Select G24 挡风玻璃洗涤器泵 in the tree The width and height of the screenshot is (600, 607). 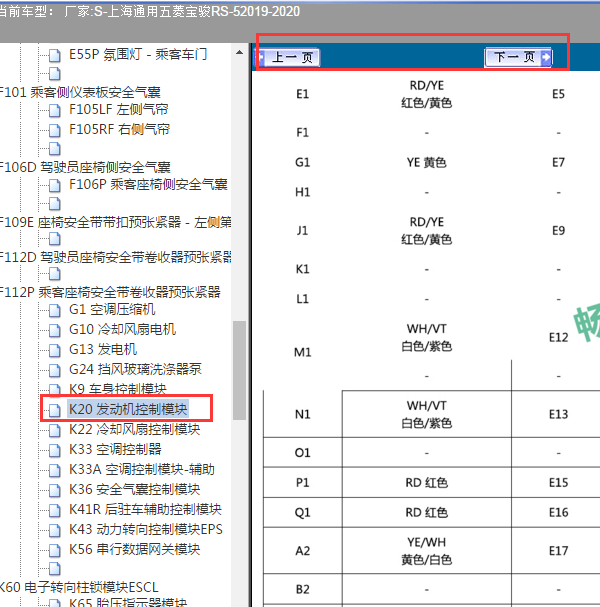[135, 369]
